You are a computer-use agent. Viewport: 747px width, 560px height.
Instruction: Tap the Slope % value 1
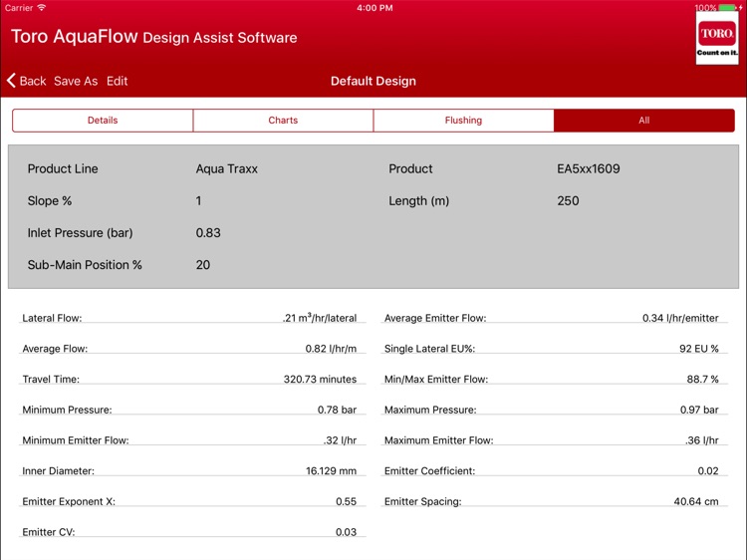tap(198, 200)
